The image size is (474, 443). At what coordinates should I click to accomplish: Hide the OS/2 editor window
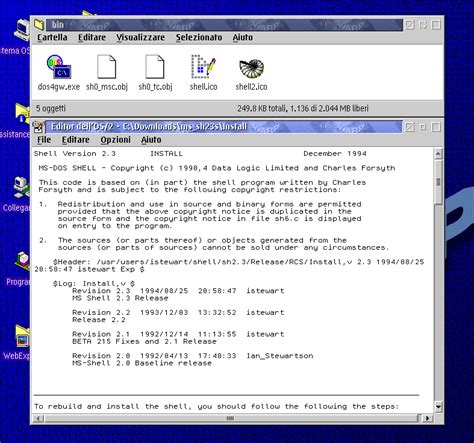[x=423, y=127]
